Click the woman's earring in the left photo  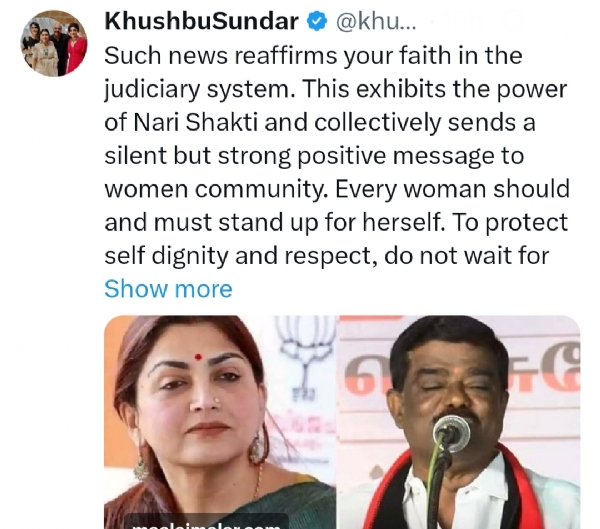coord(259,447)
